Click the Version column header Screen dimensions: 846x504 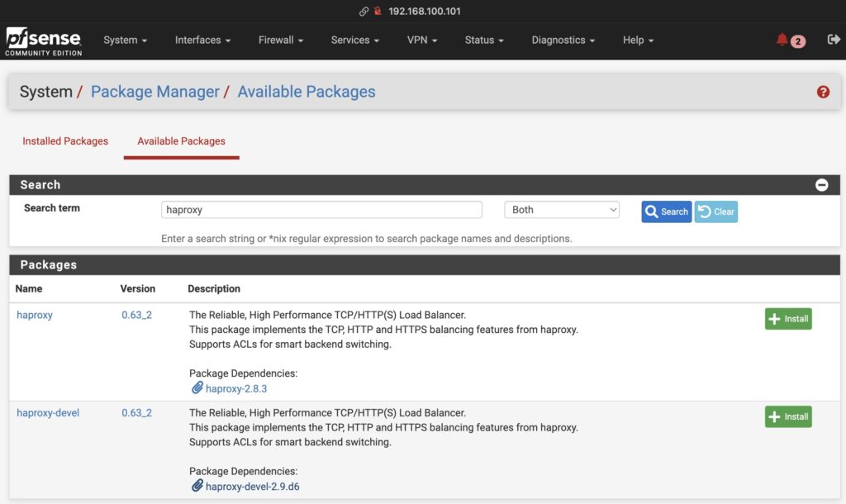138,288
